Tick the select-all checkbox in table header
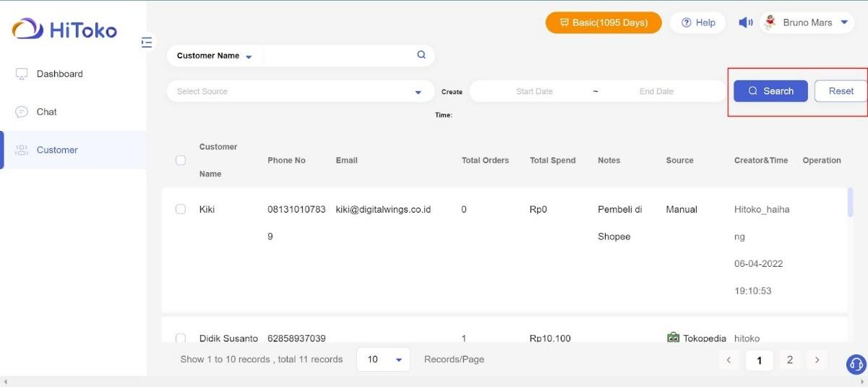 (x=181, y=161)
